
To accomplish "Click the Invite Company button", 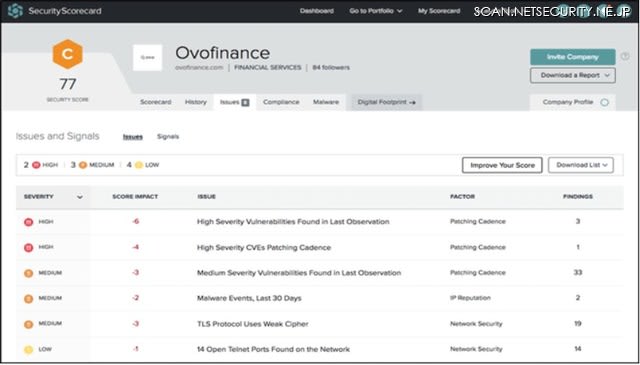I will point(573,57).
